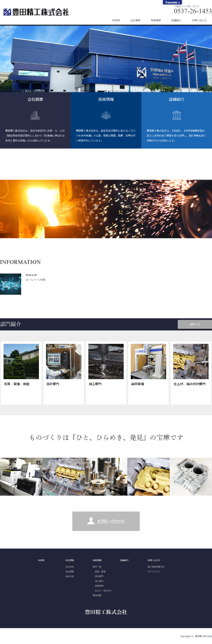Click the 部門一覧 button in department header
This screenshot has height=644, width=212.
[x=195, y=324]
